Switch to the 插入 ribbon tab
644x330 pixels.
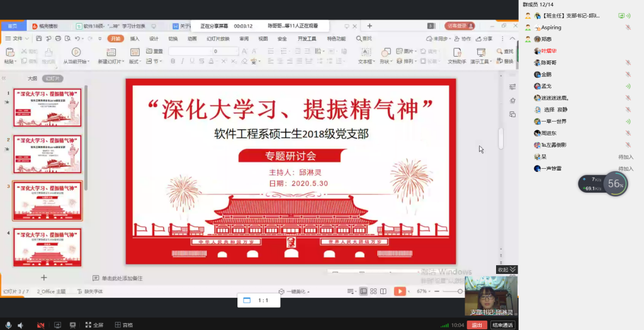tap(135, 38)
